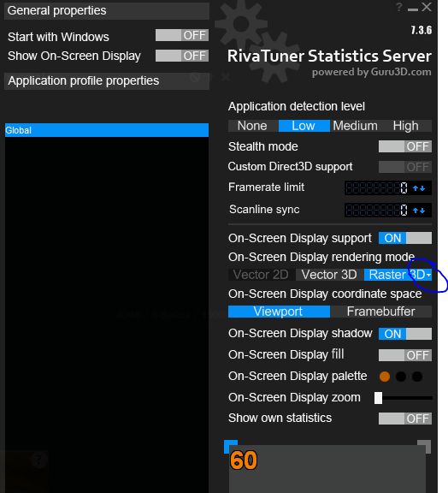Image resolution: width=448 pixels, height=493 pixels.
Task: Enable Stealth mode switch
Action: [x=405, y=146]
